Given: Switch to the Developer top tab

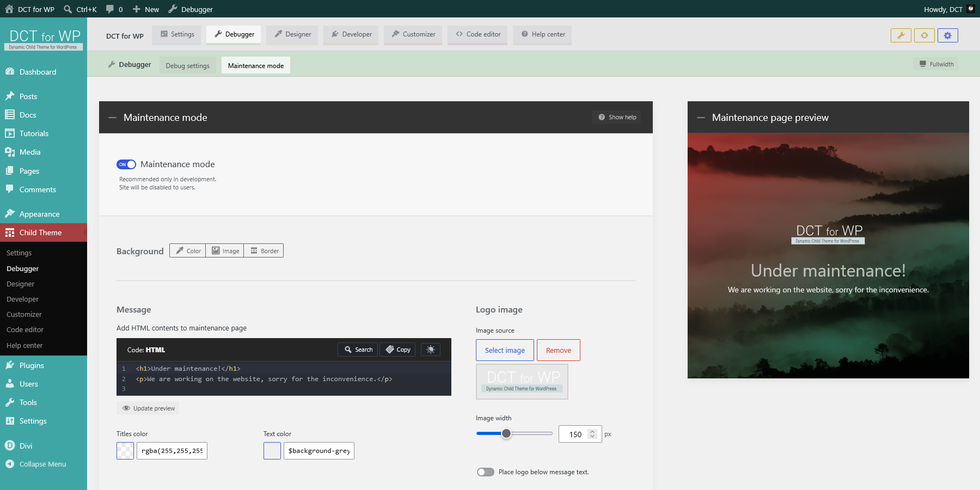Looking at the screenshot, I should (x=351, y=34).
